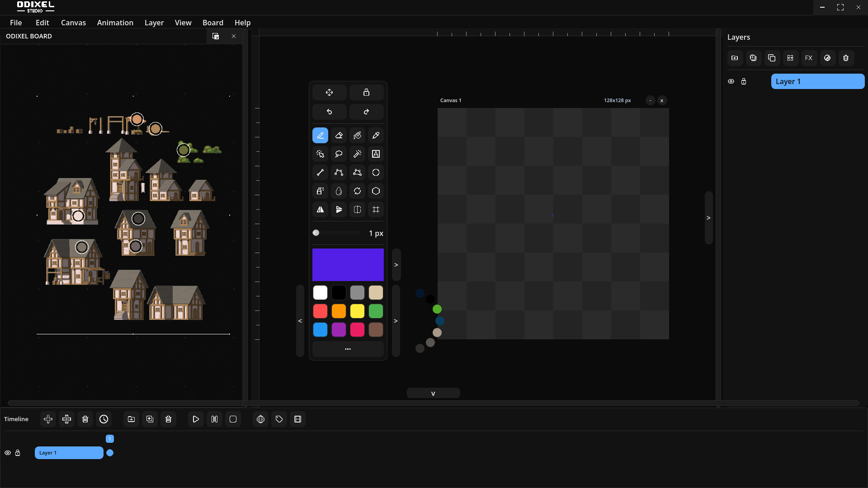
Task: Expand collapsed panel below canvas with v arrow
Action: point(433,393)
